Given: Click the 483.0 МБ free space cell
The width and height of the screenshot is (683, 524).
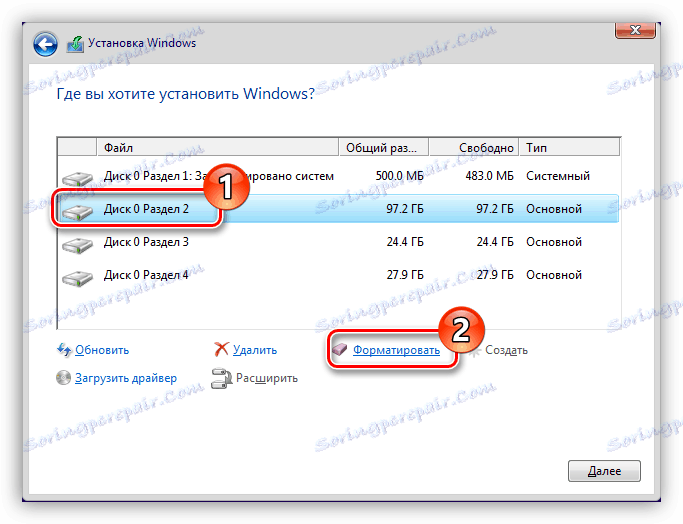Looking at the screenshot, I should 489,176.
